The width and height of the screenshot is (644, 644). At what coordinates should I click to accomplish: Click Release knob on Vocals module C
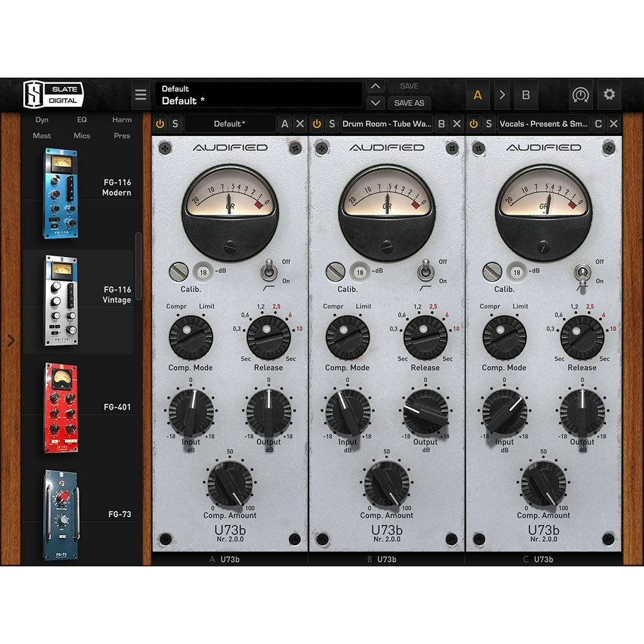[582, 337]
